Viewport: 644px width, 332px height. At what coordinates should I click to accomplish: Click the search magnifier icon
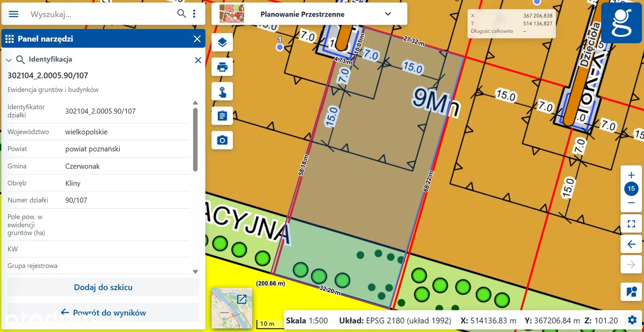182,14
